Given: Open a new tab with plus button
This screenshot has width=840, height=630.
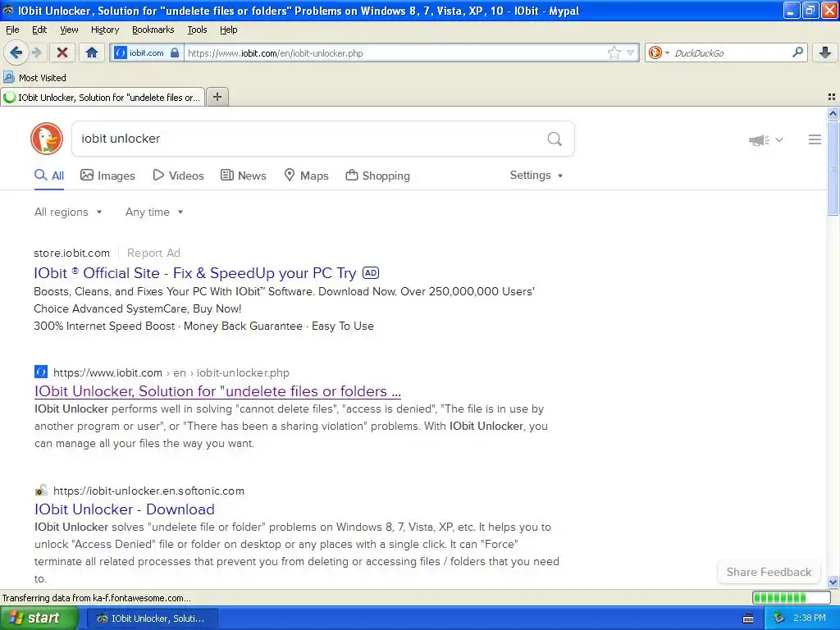Looking at the screenshot, I should pos(217,97).
